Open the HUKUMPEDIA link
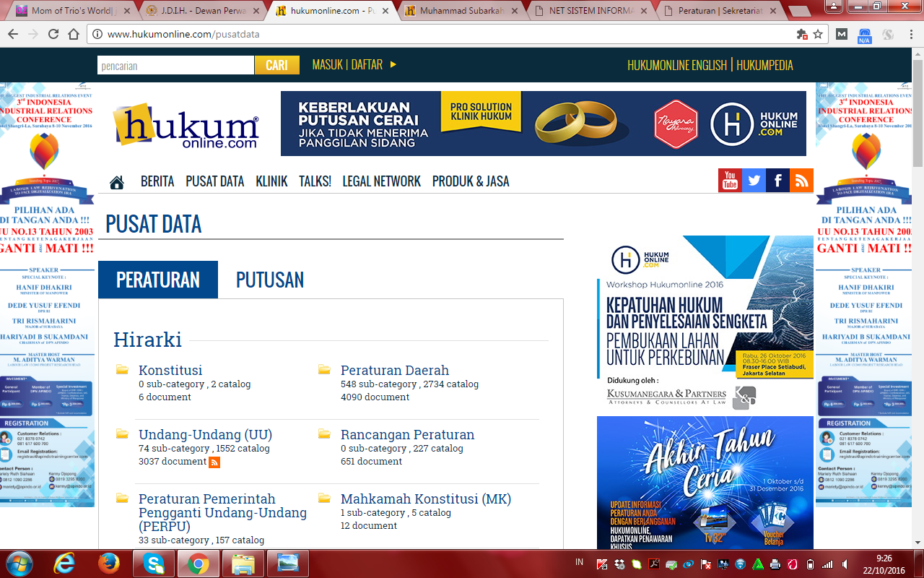 765,65
